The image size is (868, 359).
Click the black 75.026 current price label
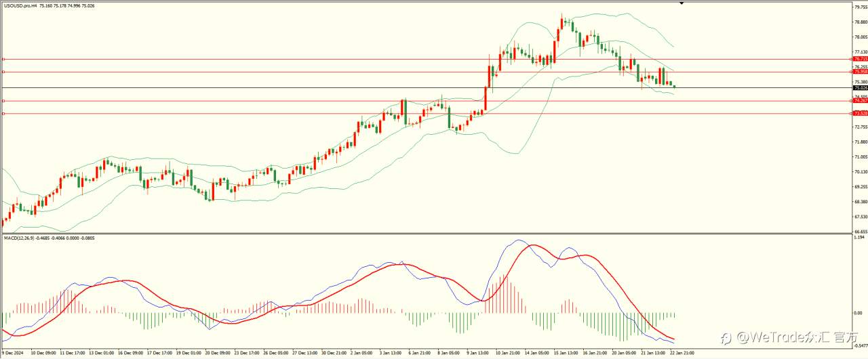[860, 88]
